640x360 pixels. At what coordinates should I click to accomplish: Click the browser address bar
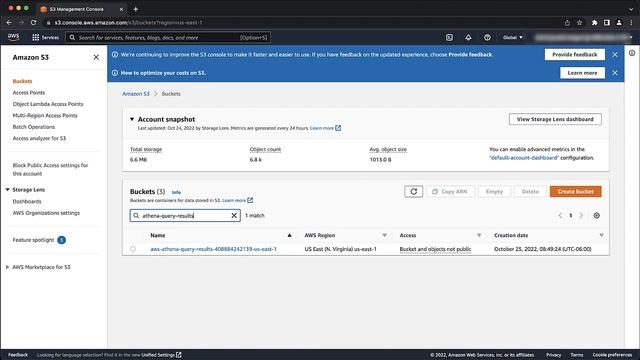point(302,23)
